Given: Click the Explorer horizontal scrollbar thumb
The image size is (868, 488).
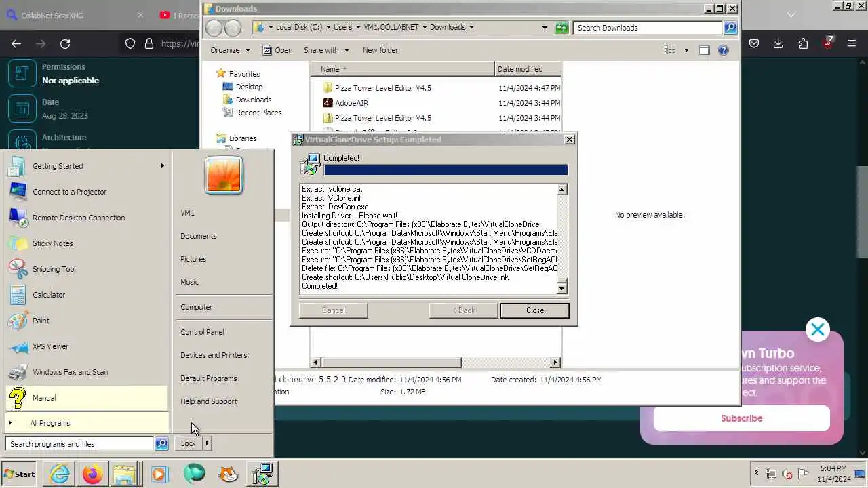Looking at the screenshot, I should coord(391,363).
